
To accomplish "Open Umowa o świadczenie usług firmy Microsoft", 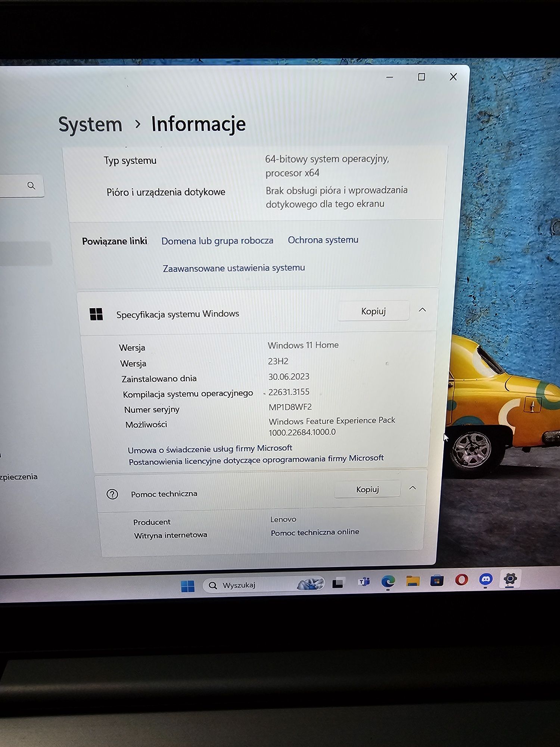I will pyautogui.click(x=210, y=449).
